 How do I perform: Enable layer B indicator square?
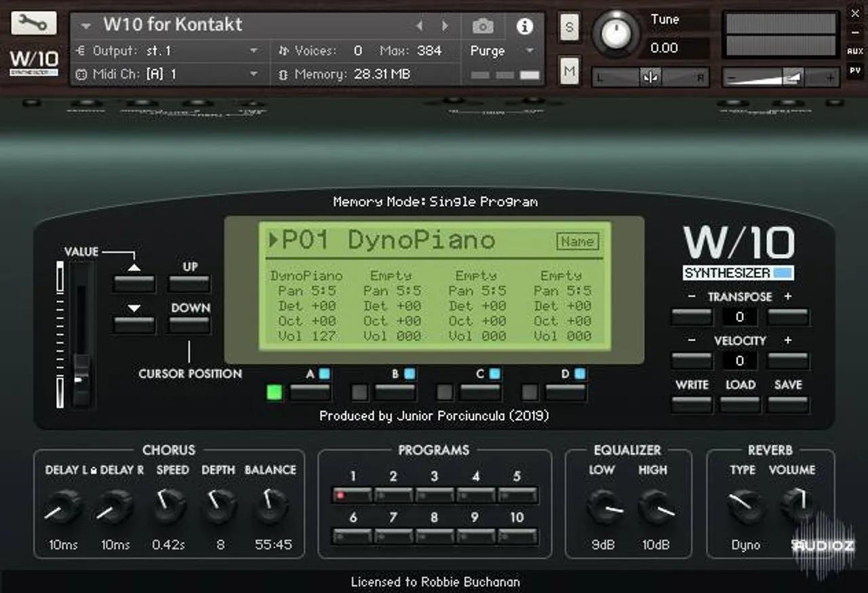pos(359,392)
